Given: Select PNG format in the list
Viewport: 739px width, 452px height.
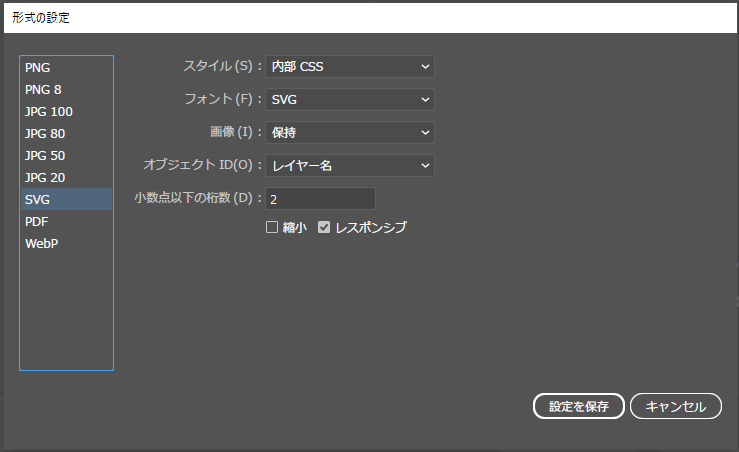Looking at the screenshot, I should click(38, 68).
